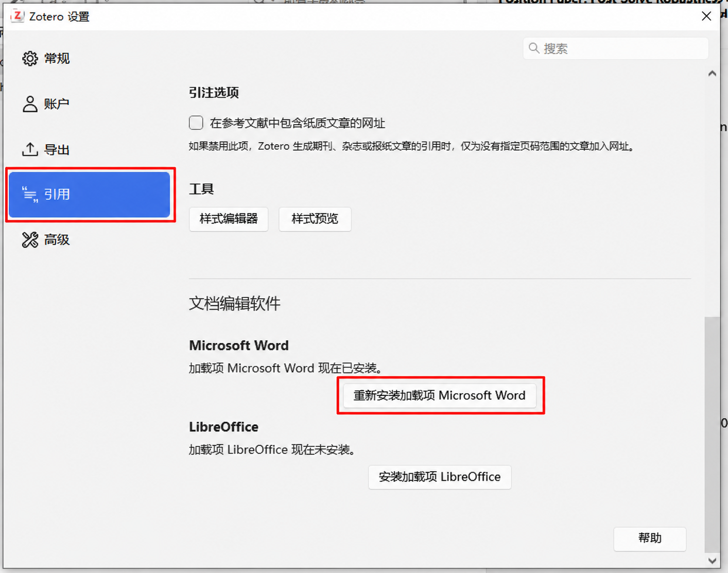This screenshot has width=728, height=573.
Task: Focus the 搜索 input field
Action: (616, 48)
